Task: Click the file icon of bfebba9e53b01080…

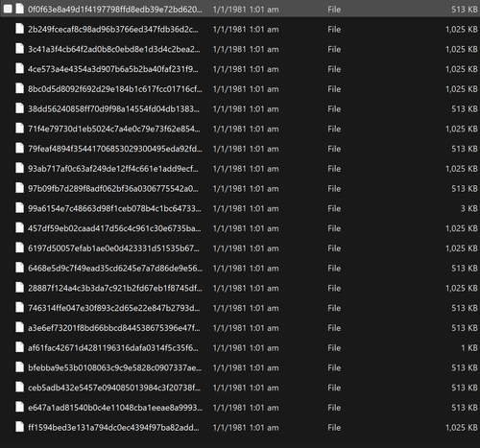Action: pos(20,367)
